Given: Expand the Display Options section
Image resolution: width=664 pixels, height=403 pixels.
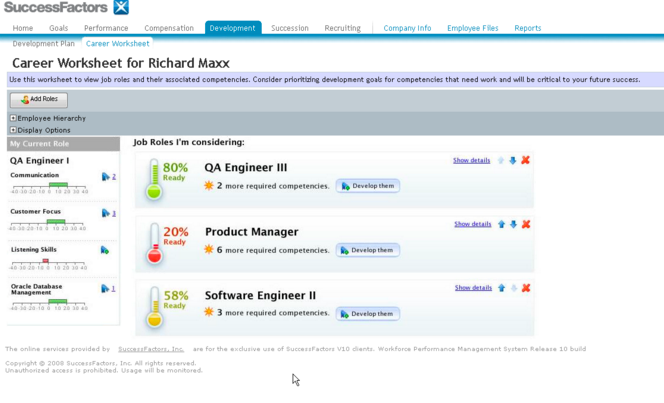Looking at the screenshot, I should pyautogui.click(x=13, y=130).
